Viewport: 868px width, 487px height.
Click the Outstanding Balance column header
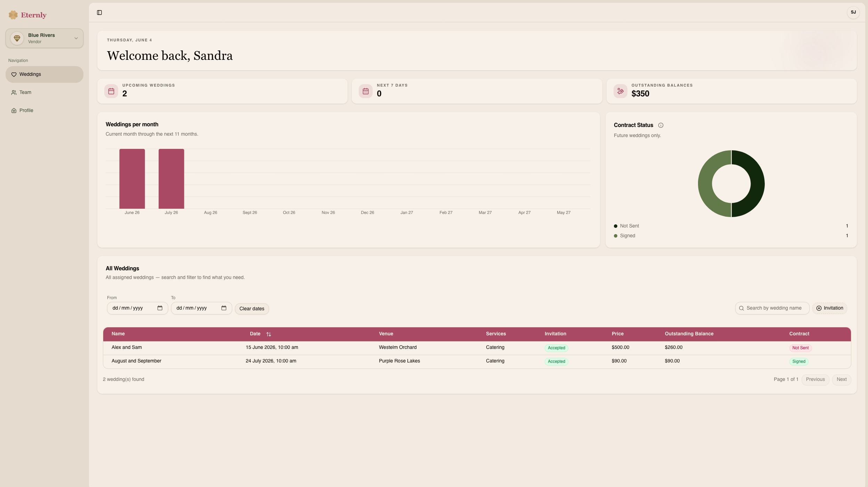(689, 334)
